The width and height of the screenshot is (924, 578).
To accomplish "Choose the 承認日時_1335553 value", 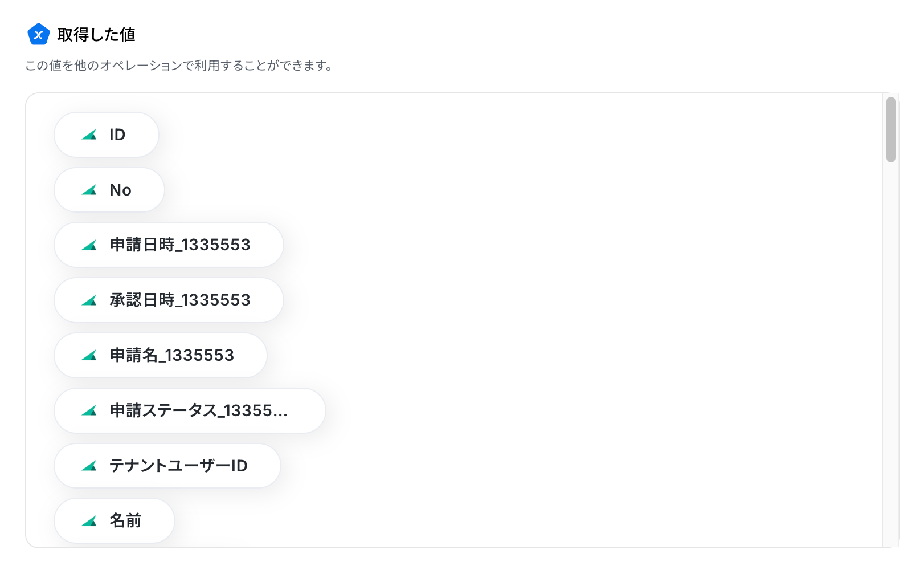I will pos(169,300).
